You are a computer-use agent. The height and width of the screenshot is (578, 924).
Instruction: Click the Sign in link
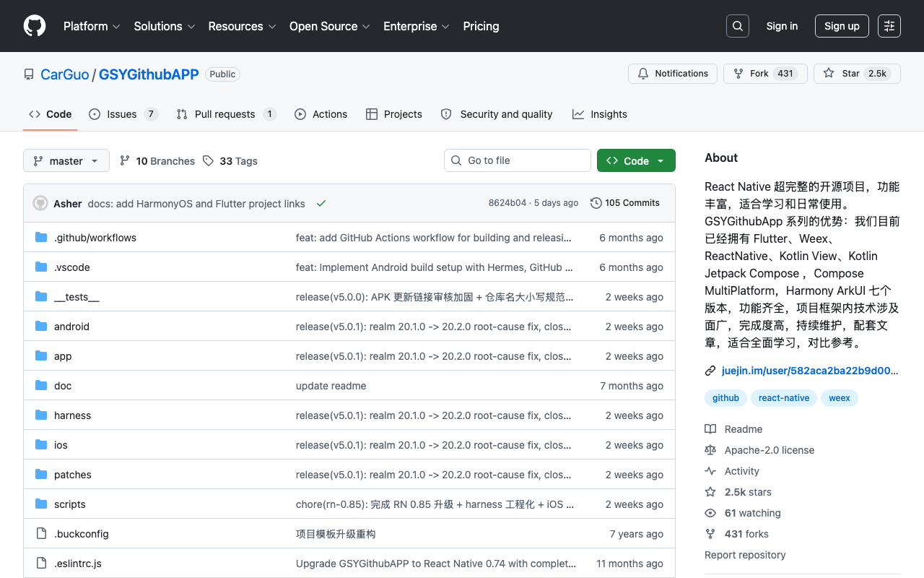(x=782, y=26)
